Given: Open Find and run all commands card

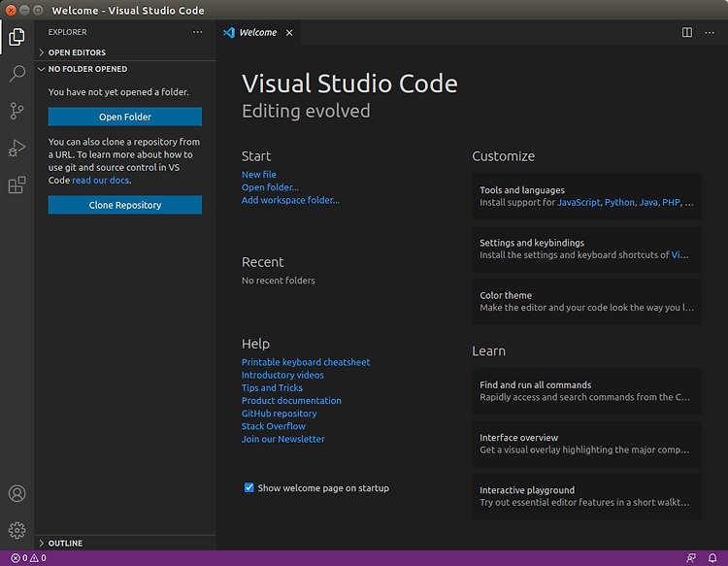Looking at the screenshot, I should [587, 391].
